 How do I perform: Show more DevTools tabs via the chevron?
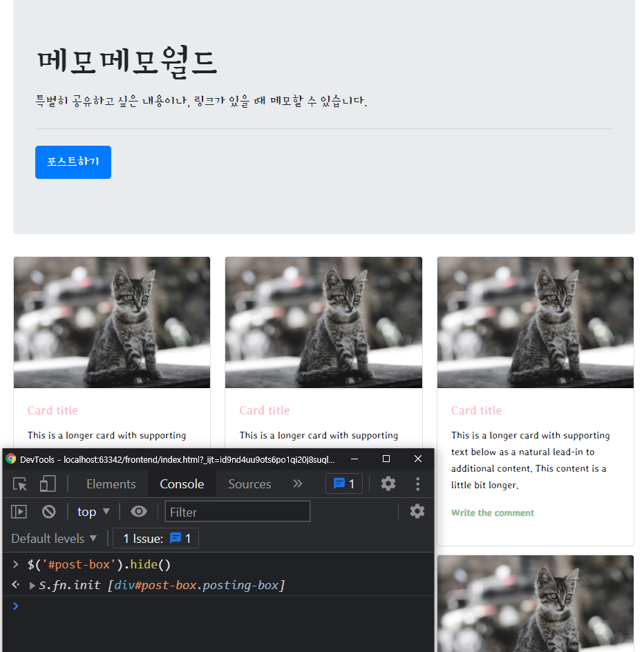[297, 483]
